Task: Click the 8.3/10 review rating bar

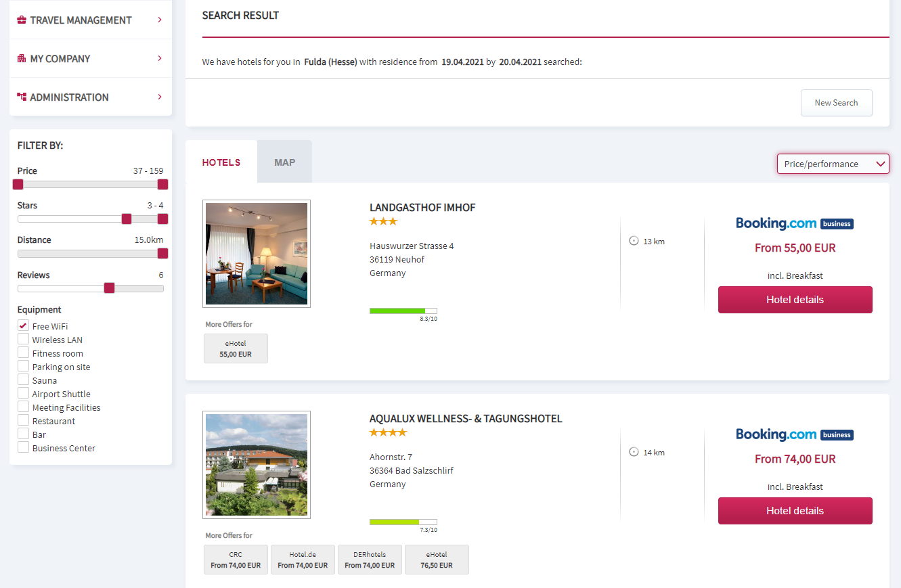Action: pyautogui.click(x=403, y=311)
